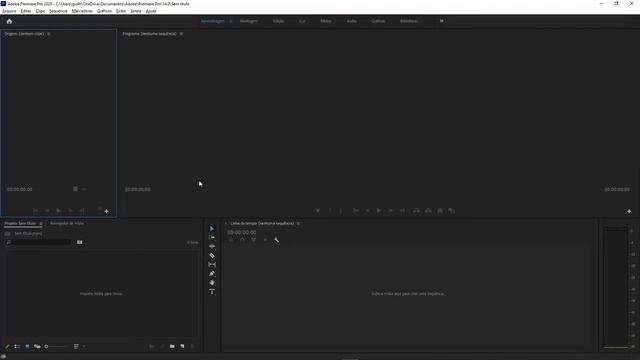Screen dimensions: 640x360
Task: Switch to Navegador de mídia tab
Action: tap(67, 224)
